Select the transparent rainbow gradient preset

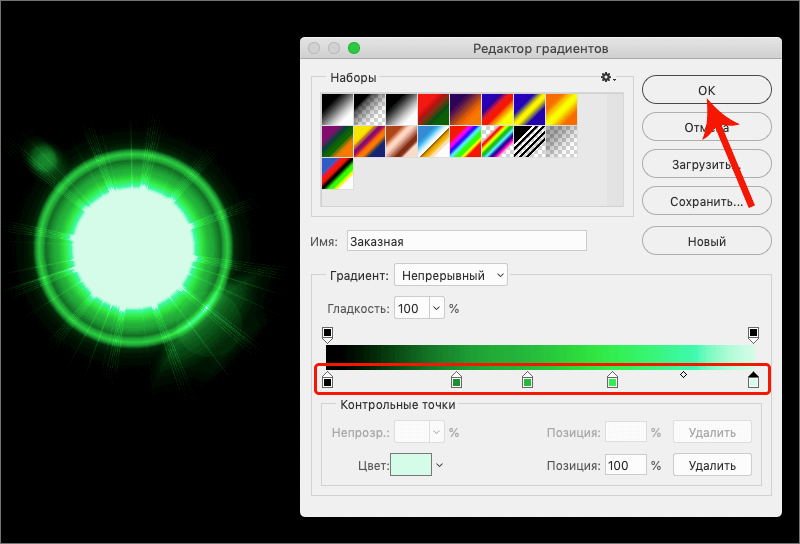pyautogui.click(x=497, y=141)
